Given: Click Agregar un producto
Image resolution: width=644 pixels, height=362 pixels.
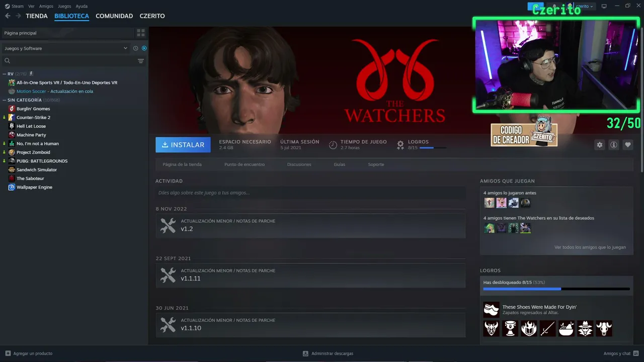Looking at the screenshot, I should tap(29, 353).
